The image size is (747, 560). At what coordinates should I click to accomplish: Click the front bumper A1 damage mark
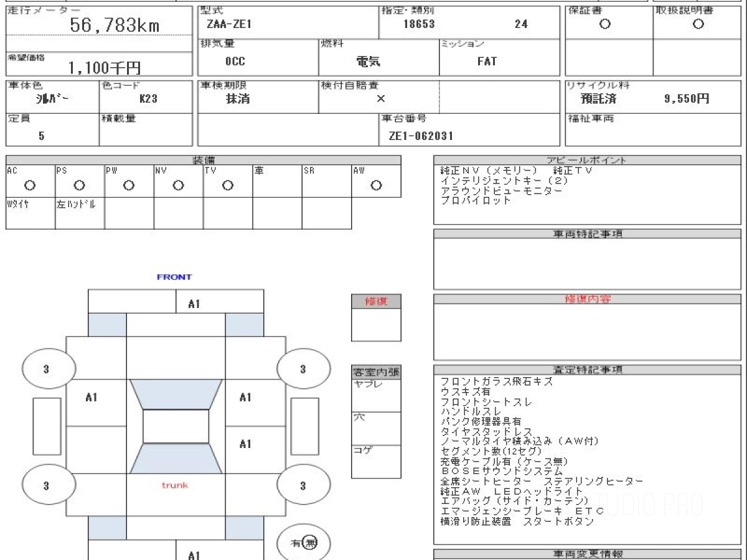194,304
